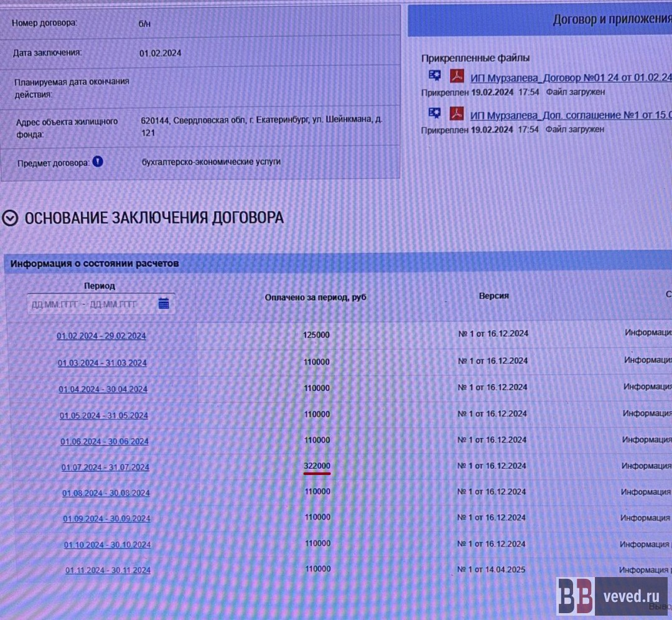Open the calendar date picker icon
This screenshot has height=620, width=672.
coord(164,304)
